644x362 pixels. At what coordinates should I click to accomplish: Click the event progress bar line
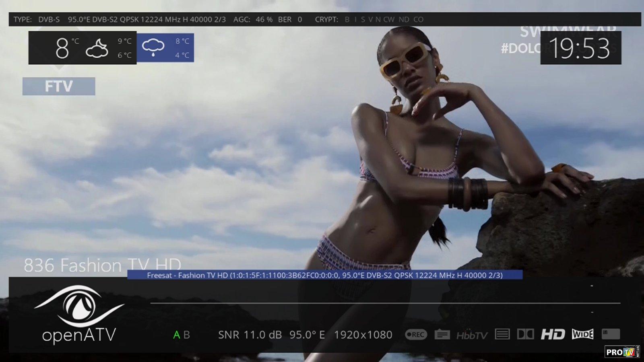click(x=385, y=303)
